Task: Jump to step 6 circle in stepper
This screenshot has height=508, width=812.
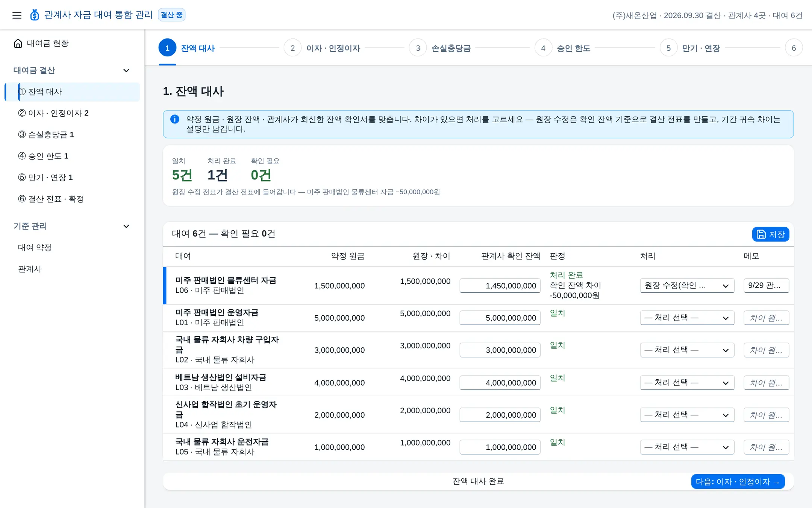Action: tap(794, 48)
